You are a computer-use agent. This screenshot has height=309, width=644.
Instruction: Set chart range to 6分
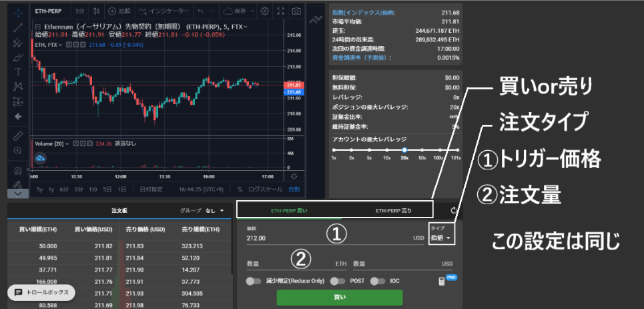(x=64, y=190)
